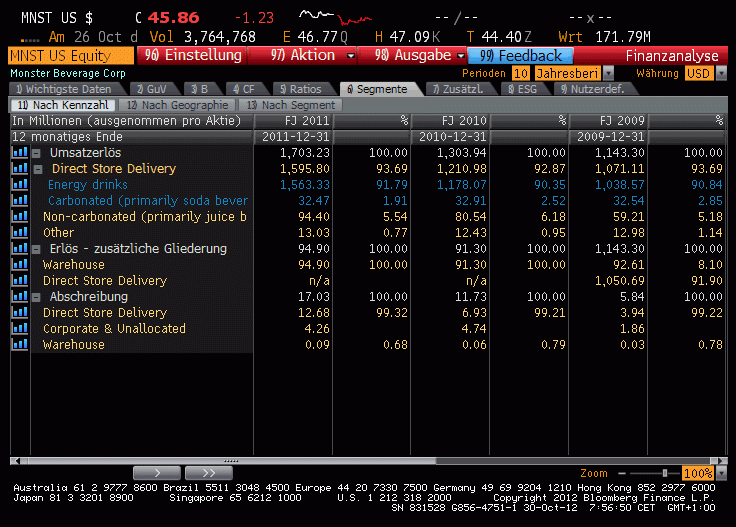Image resolution: width=736 pixels, height=527 pixels.
Task: Select the Nach Segment sub-tab
Action: (291, 105)
